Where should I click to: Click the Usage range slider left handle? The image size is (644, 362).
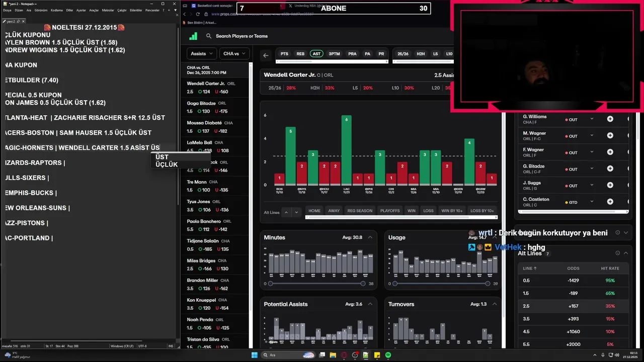pos(395,284)
